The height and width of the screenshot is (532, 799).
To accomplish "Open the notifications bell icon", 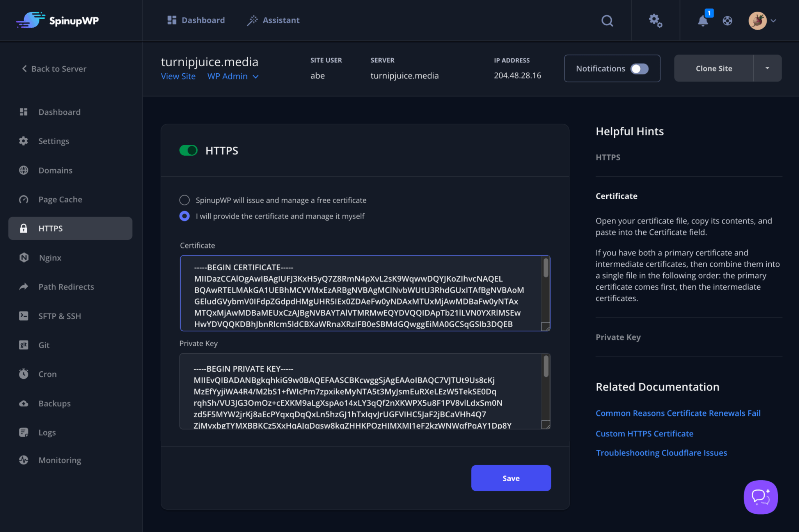I will [x=703, y=21].
